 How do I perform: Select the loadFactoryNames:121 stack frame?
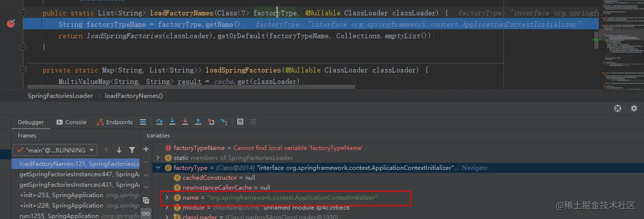coord(75,164)
